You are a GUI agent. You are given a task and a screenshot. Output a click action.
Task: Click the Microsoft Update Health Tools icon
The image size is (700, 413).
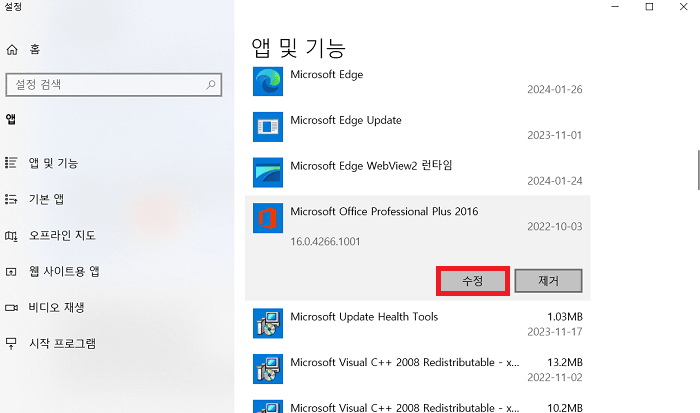tap(268, 323)
